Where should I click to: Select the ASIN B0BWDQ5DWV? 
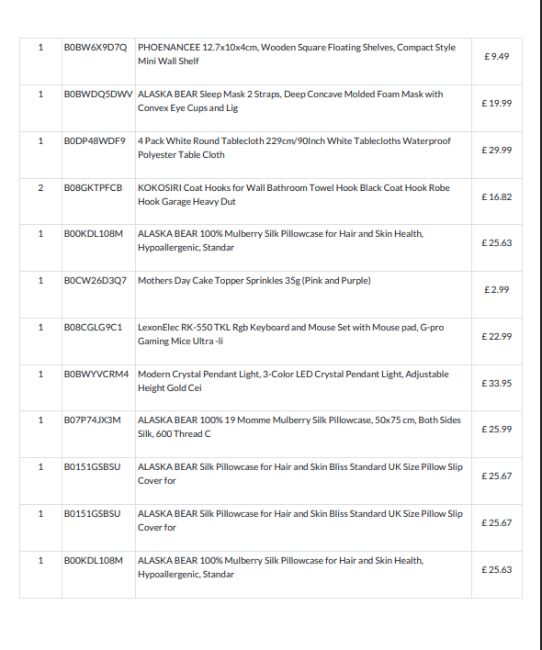click(98, 94)
